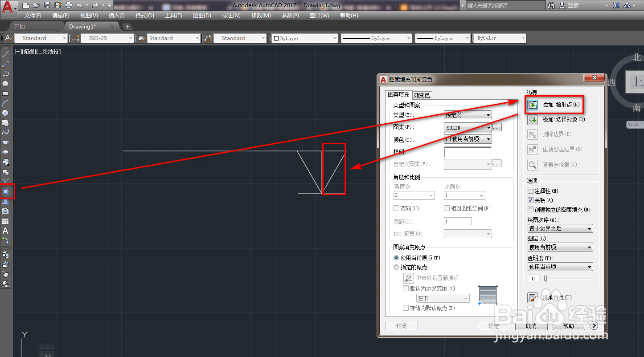Screen dimensions: 644x357
Task: Select the Polyline draw tool
Action: (x=6, y=74)
